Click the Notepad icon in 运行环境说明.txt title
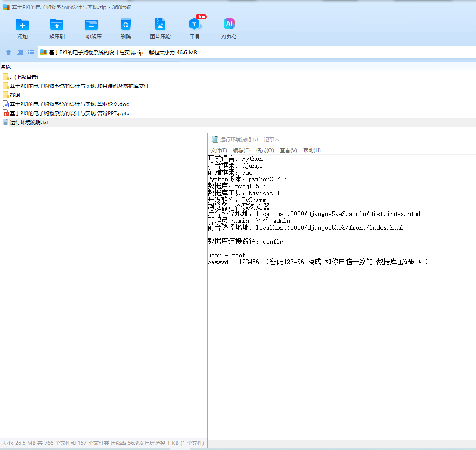The height and width of the screenshot is (450, 476). (215, 139)
